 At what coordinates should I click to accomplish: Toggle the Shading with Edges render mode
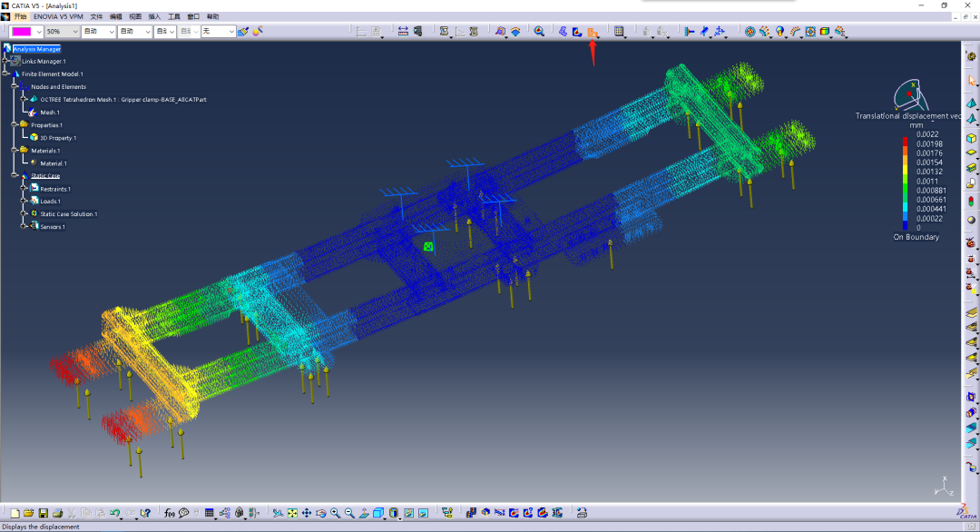407,513
